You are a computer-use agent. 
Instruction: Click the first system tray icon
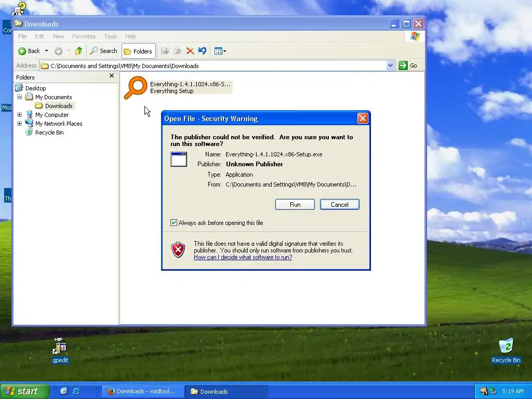(x=484, y=391)
